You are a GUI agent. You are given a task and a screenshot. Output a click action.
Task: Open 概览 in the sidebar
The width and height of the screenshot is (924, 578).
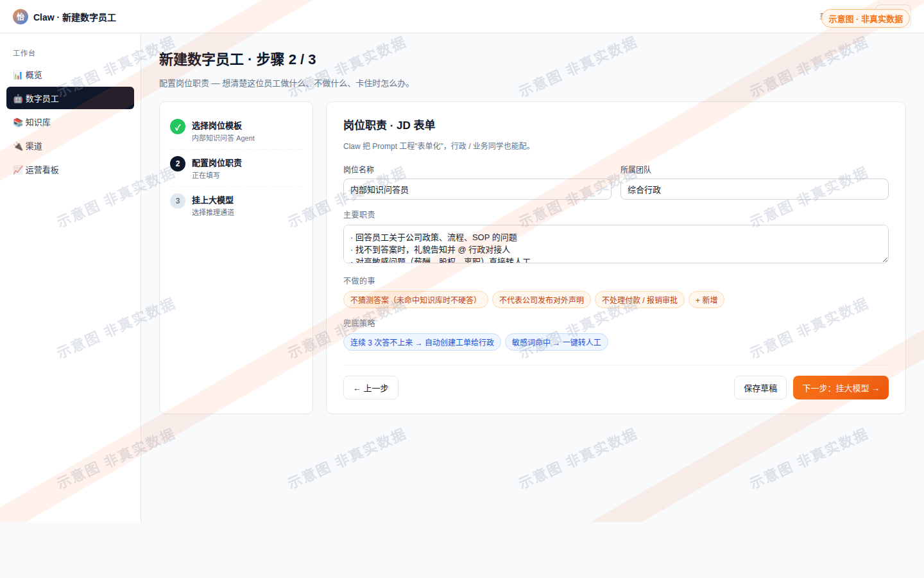(70, 75)
